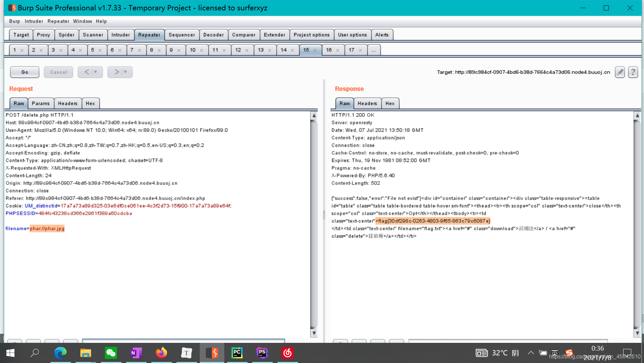Click the Go button to send request
The image size is (644, 363).
coord(25,72)
